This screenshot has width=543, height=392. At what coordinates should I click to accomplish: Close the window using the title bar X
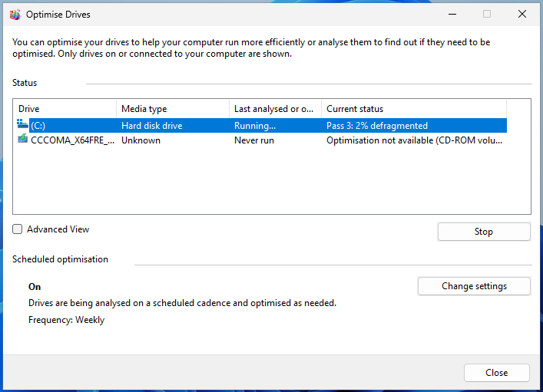[x=522, y=15]
